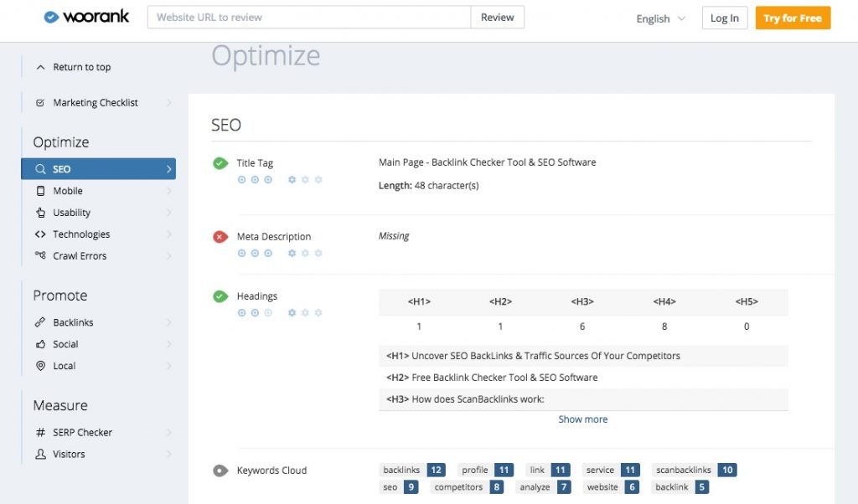The image size is (858, 504).
Task: Click the magnifier icon beside SEO in sidebar
Action: [x=40, y=169]
